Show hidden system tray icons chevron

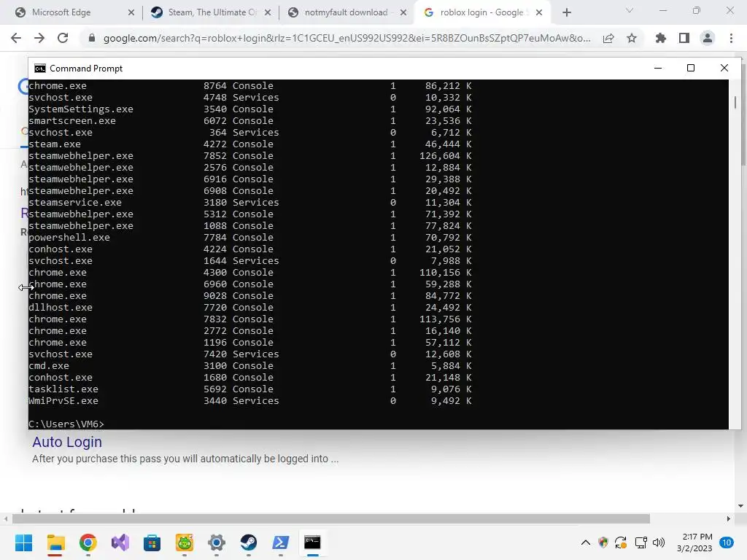[x=586, y=542]
